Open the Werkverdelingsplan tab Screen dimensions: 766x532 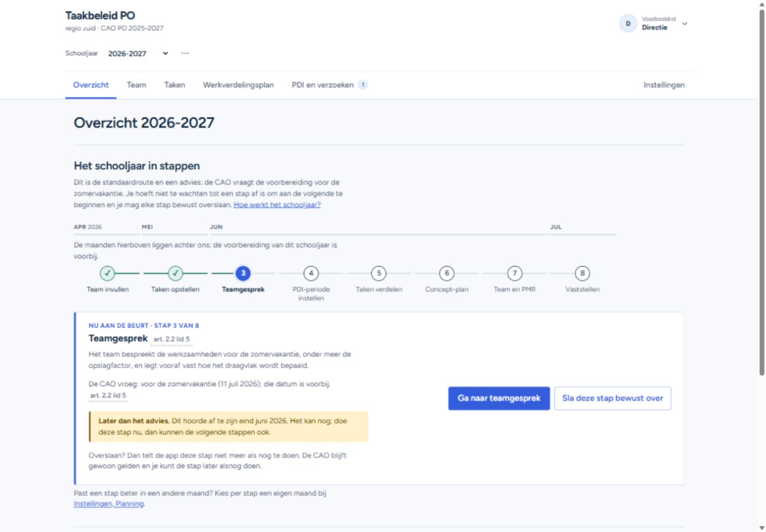[x=238, y=85]
